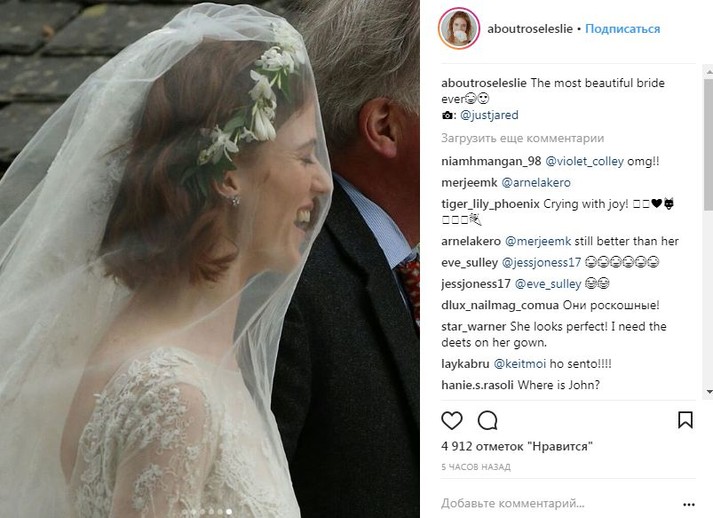This screenshot has width=713, height=518.
Task: Visit tiger_lily_phoenix profile
Action: pos(491,203)
